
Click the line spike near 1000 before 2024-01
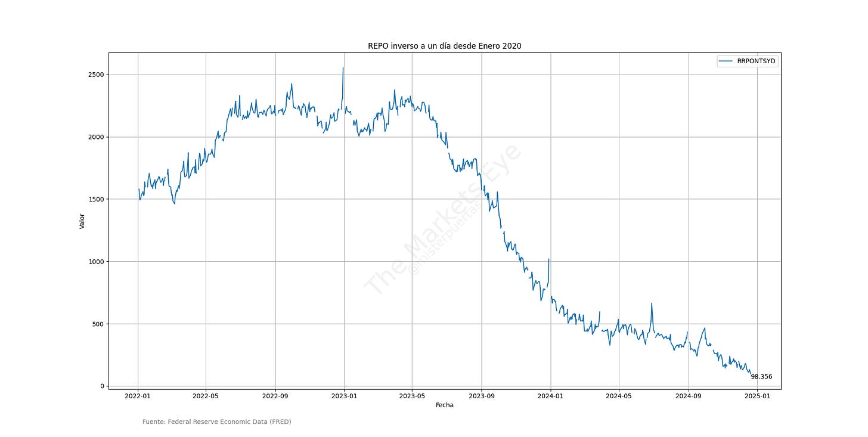(x=548, y=259)
